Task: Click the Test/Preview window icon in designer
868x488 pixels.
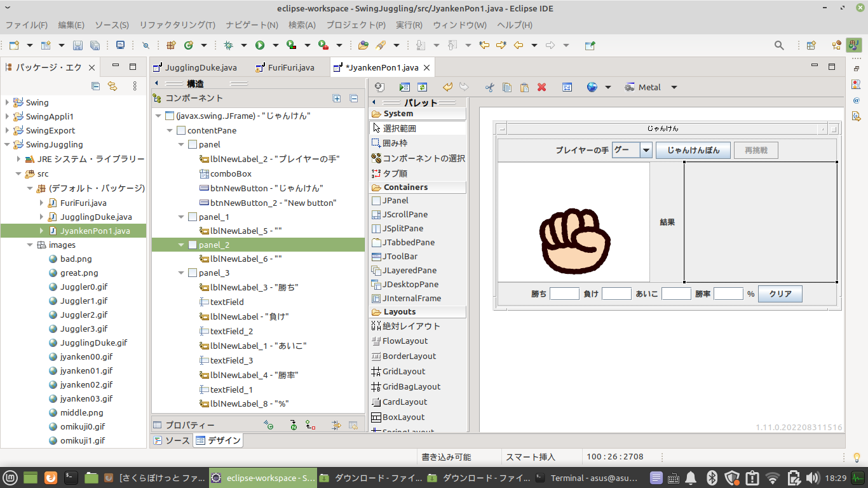Action: (x=404, y=87)
